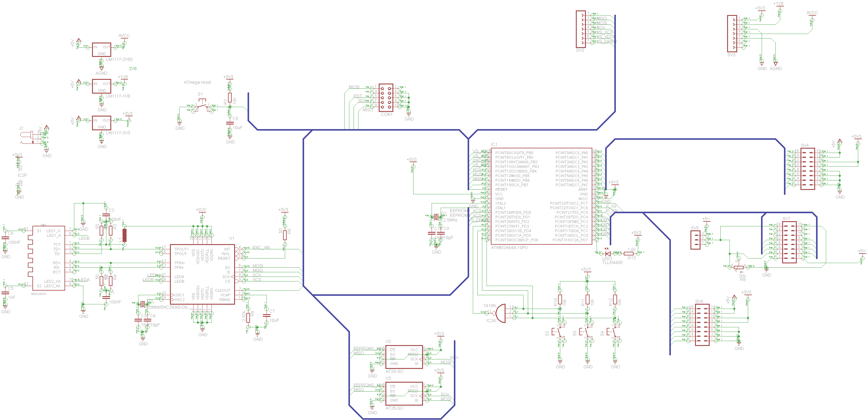Select the CON1 ten-pin header

tap(386, 98)
